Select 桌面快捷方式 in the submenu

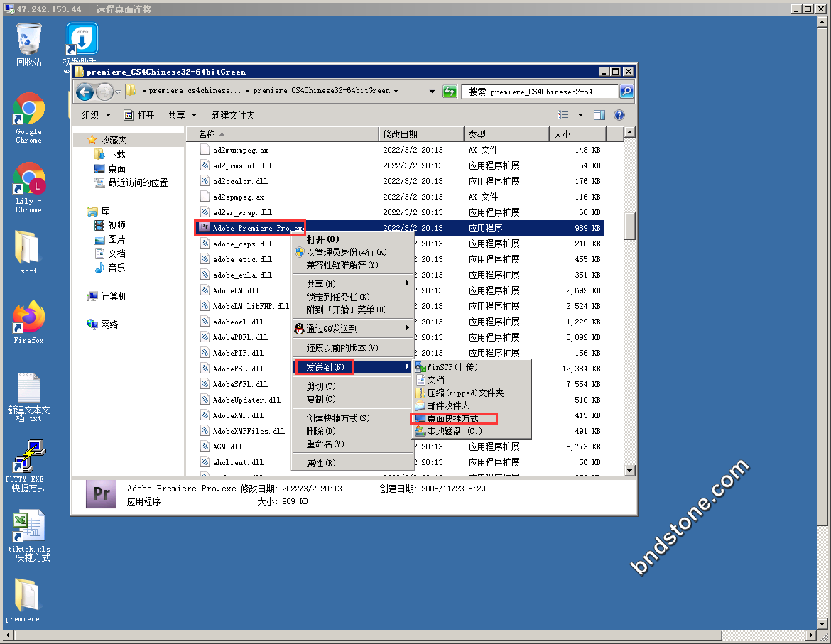coord(452,419)
